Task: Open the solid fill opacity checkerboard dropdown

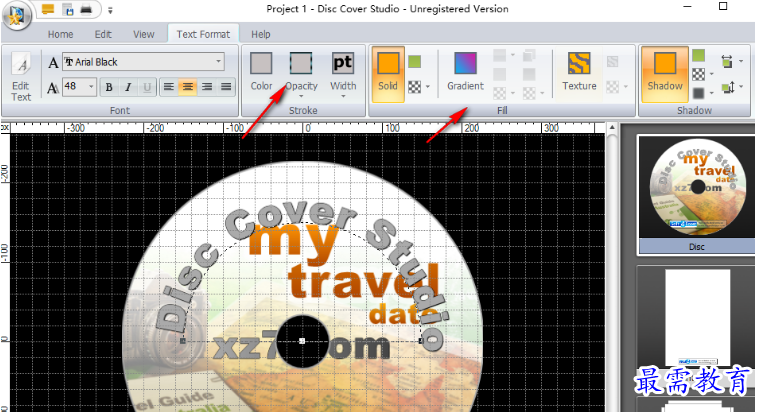Action: (419, 87)
